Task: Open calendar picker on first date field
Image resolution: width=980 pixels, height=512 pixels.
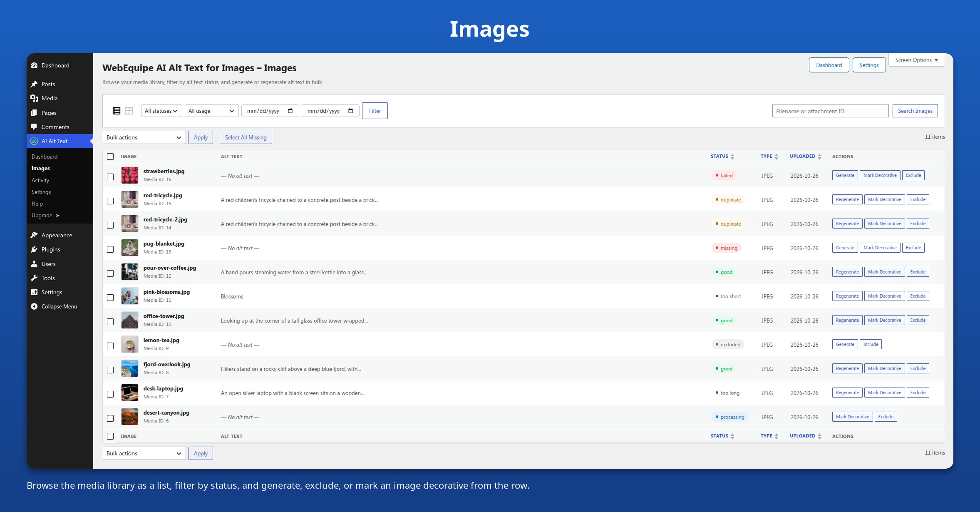Action: pos(290,111)
